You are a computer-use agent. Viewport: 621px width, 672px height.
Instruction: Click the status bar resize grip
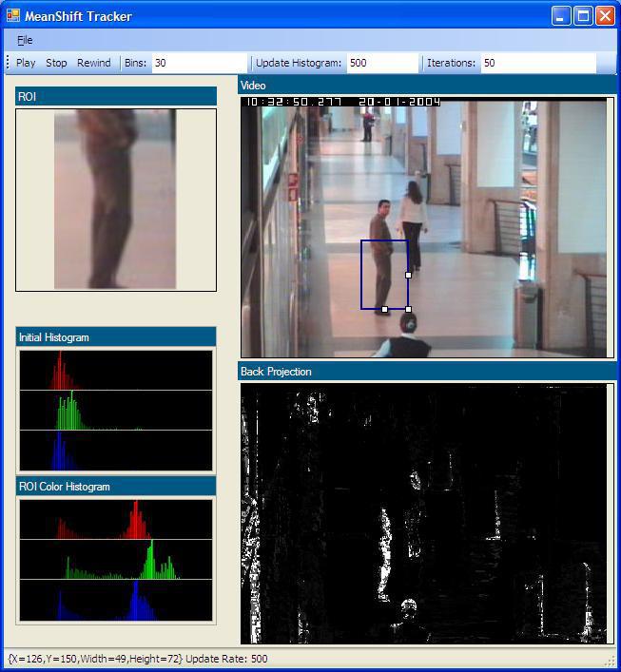611,662
